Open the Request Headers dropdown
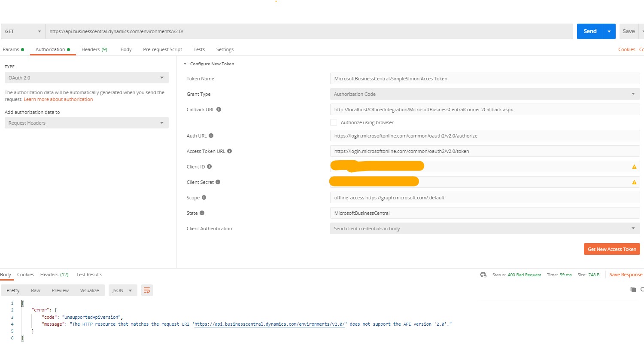Screen dimensions: 644x345 (86, 123)
